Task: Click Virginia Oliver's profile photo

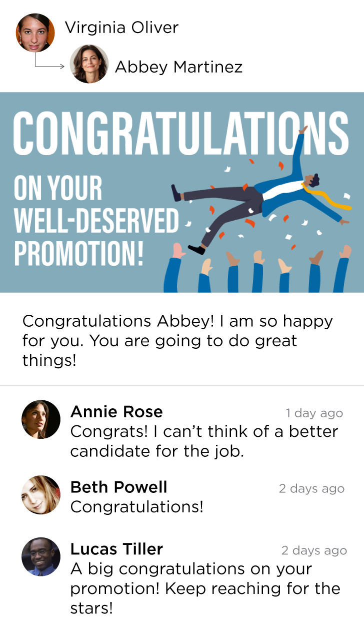Action: 35,33
